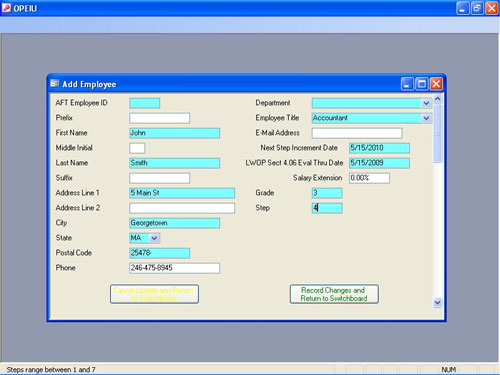Open the Department dropdown arrow
The width and height of the screenshot is (500, 375).
tap(426, 103)
